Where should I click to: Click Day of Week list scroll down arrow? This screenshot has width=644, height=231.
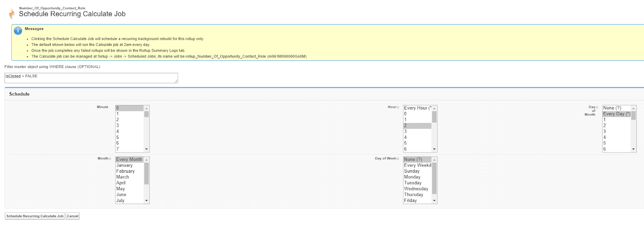pyautogui.click(x=434, y=201)
